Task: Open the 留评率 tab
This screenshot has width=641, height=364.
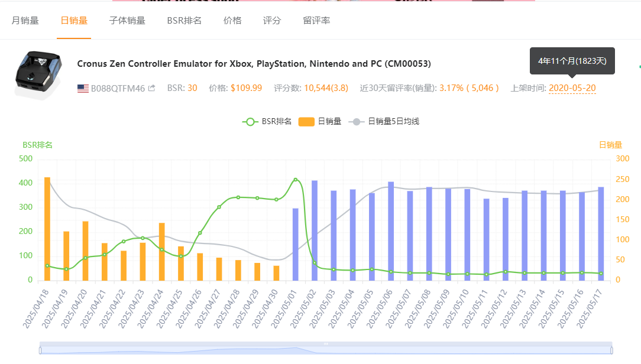Action: (316, 21)
